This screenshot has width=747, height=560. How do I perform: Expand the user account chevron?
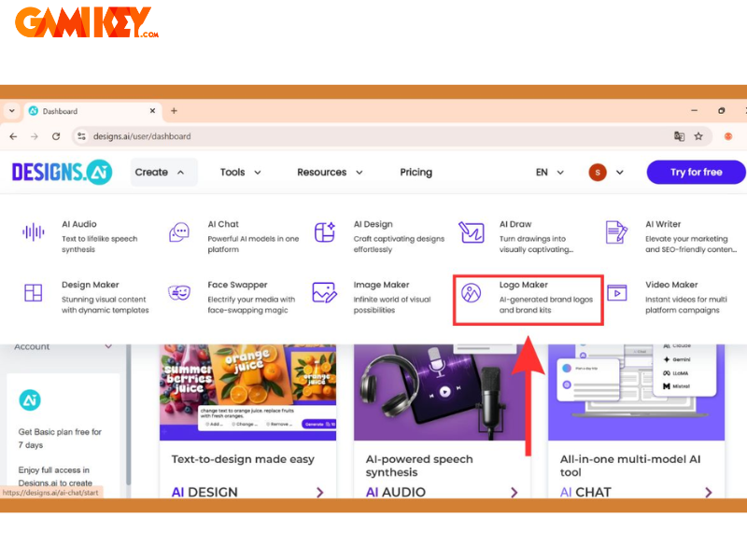[619, 173]
